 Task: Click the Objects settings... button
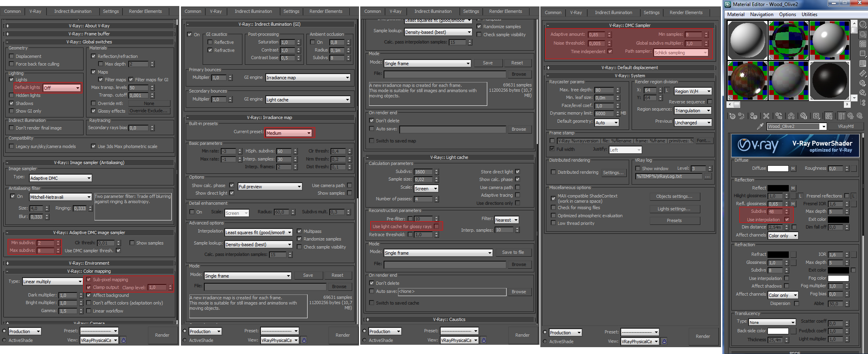[674, 197]
